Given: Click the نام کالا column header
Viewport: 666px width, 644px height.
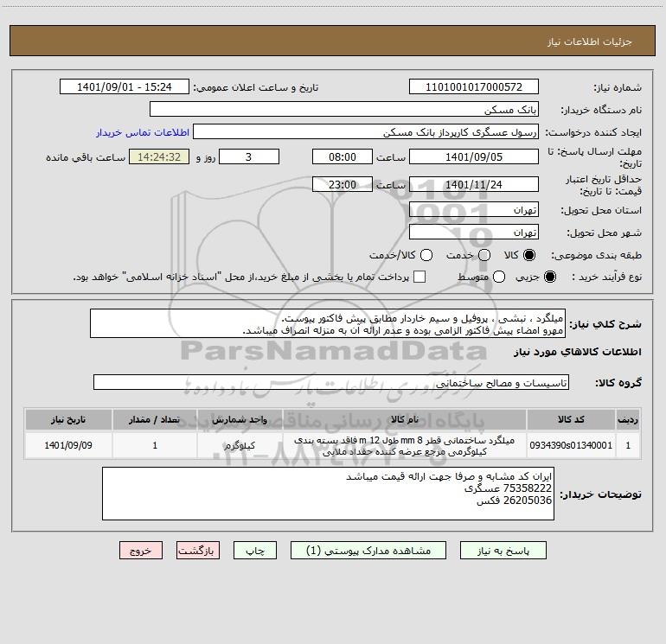Looking at the screenshot, I should (405, 419).
